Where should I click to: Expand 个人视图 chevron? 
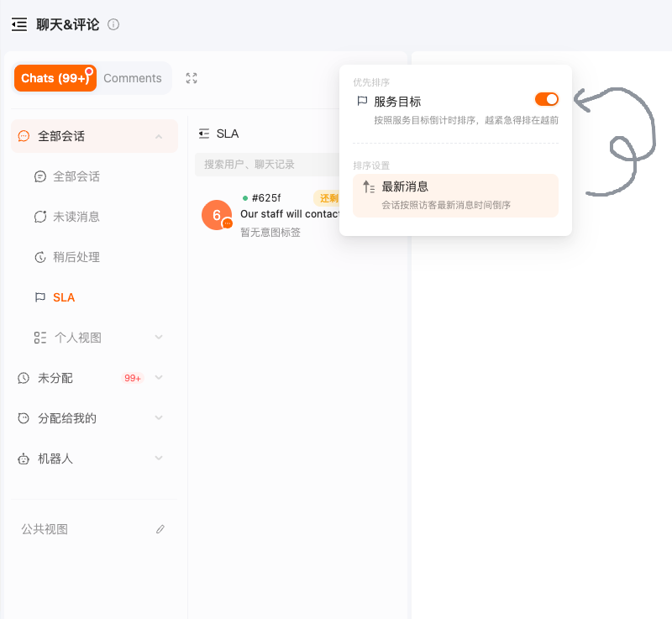pos(159,337)
